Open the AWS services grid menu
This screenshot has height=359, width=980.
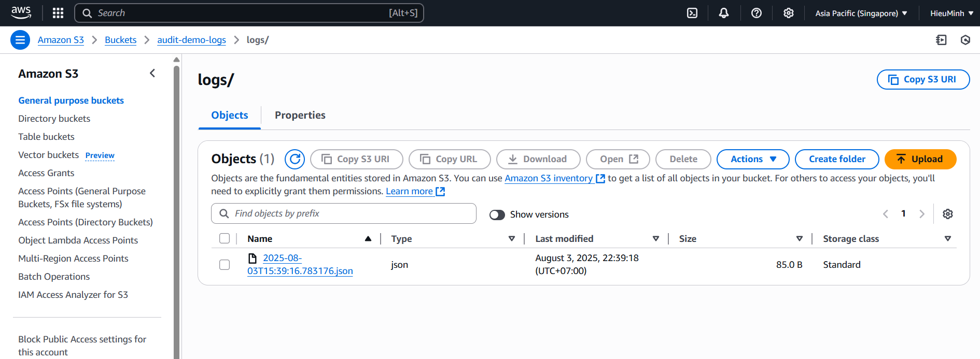click(58, 13)
